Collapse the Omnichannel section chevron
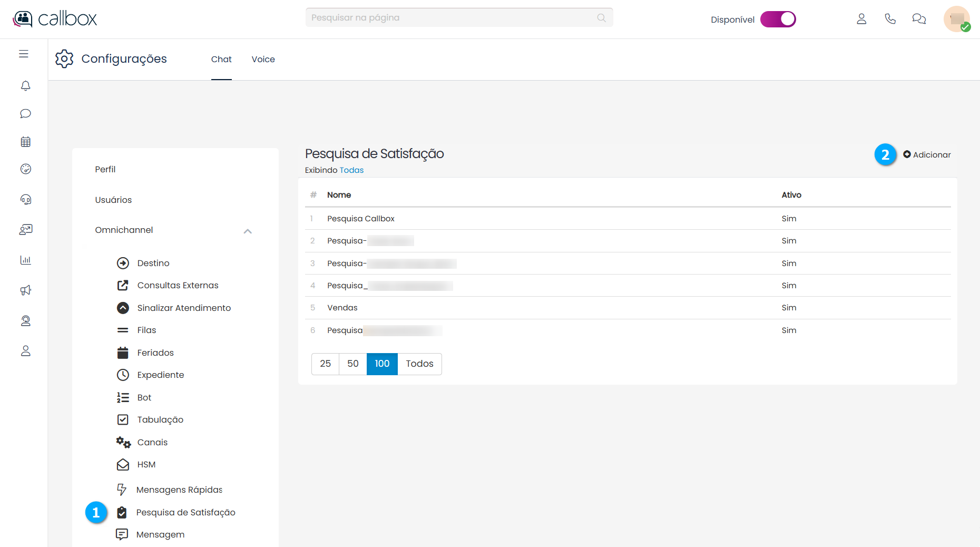The image size is (980, 547). point(248,231)
